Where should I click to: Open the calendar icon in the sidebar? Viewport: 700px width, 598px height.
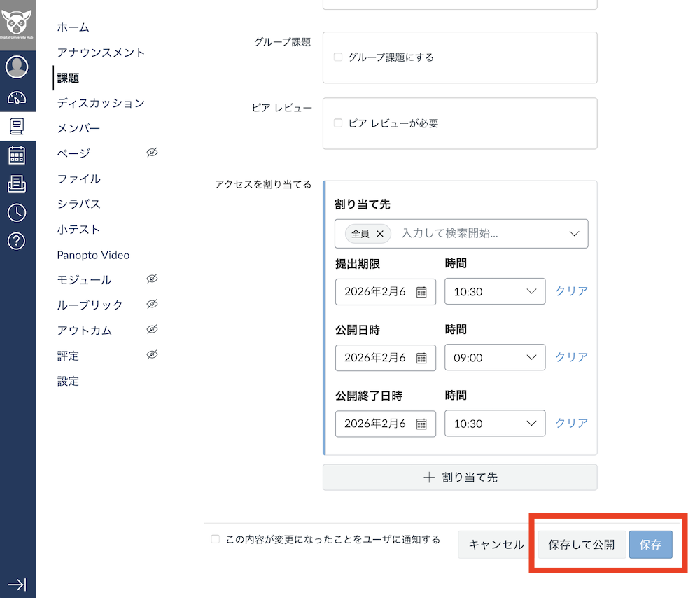point(17,155)
